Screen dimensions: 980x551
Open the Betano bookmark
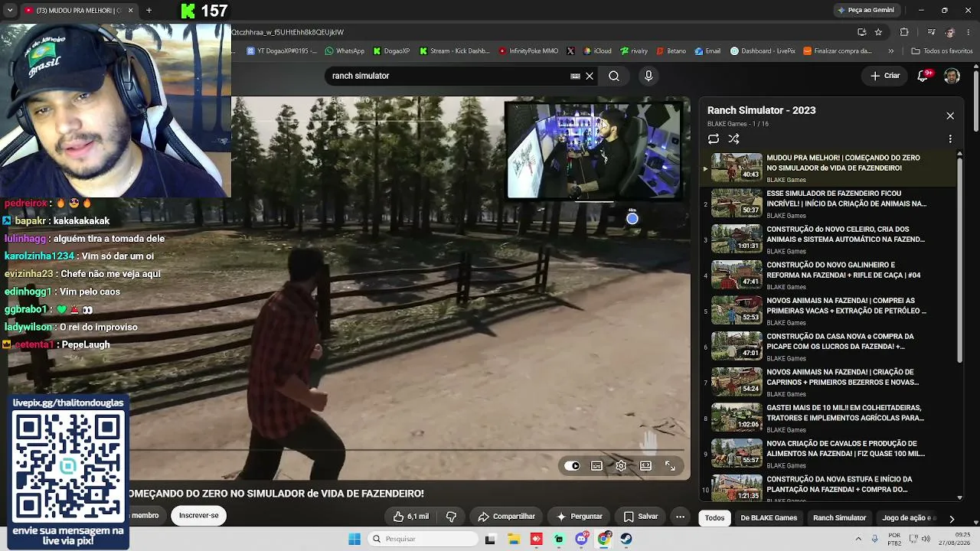tap(671, 51)
